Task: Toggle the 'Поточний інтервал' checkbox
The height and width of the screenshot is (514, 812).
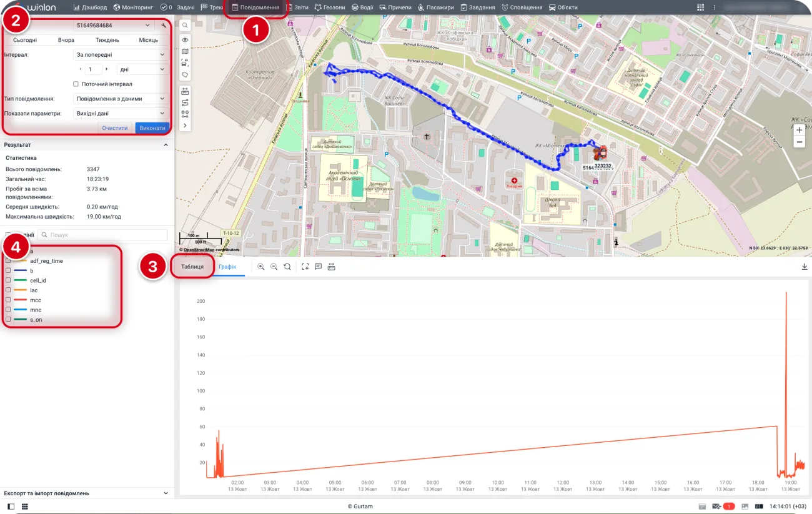Action: pos(76,84)
